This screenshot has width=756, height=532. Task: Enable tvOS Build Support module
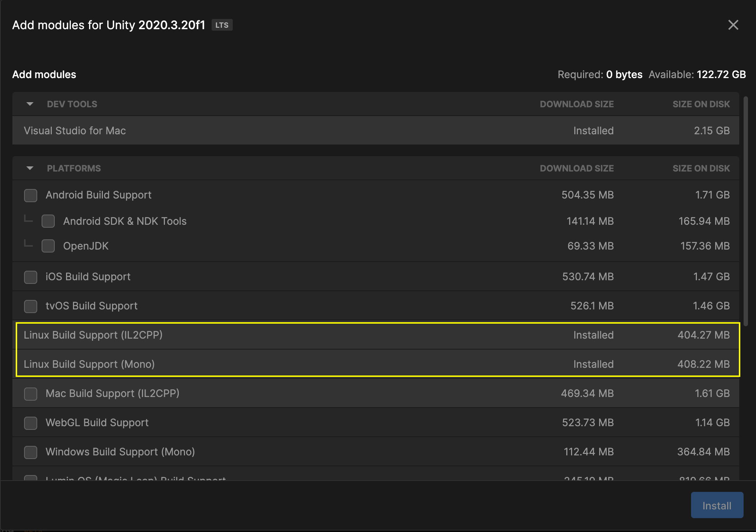point(30,306)
